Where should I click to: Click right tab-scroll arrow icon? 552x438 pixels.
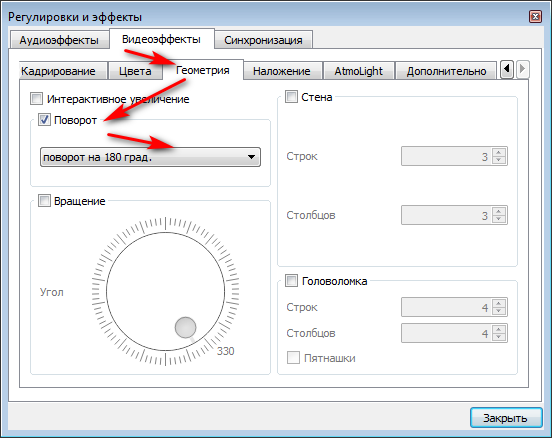[523, 69]
